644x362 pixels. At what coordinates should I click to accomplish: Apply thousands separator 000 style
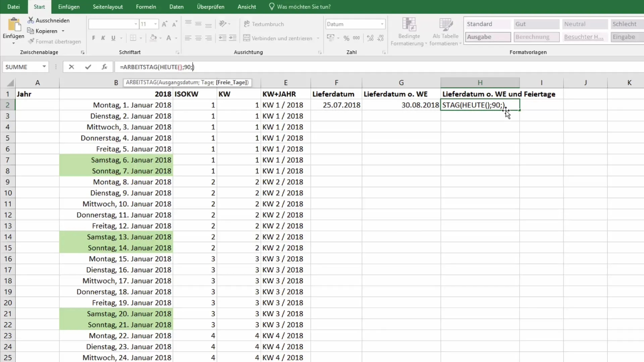tap(356, 38)
